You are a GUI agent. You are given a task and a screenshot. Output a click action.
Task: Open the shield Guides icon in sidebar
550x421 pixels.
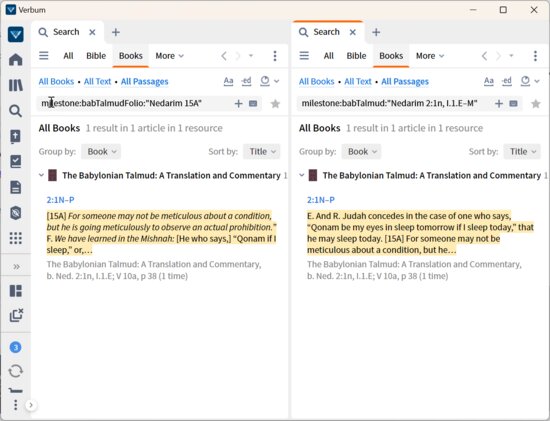(x=15, y=213)
